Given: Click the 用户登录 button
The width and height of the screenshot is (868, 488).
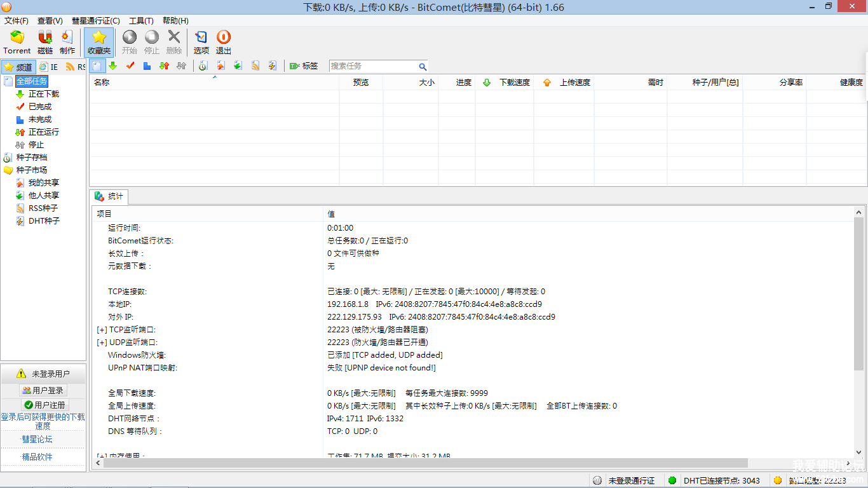Looking at the screenshot, I should pyautogui.click(x=43, y=391).
